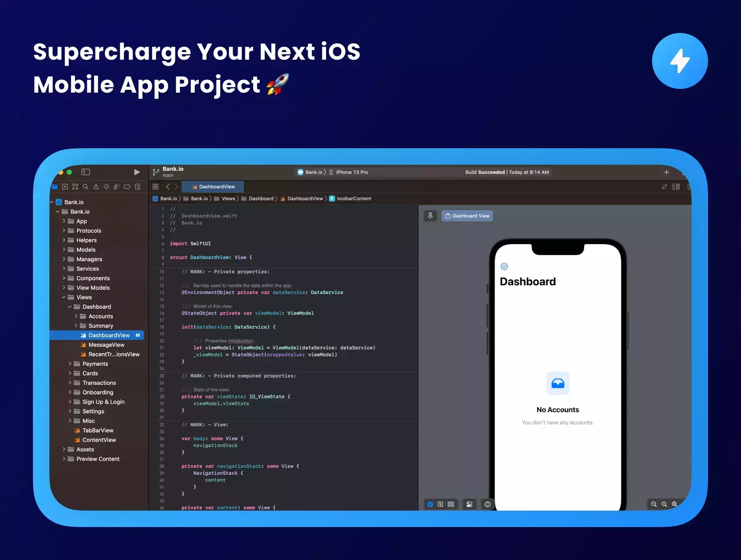Click the Dashboard breadcrumb item
741x560 pixels.
(x=258, y=198)
